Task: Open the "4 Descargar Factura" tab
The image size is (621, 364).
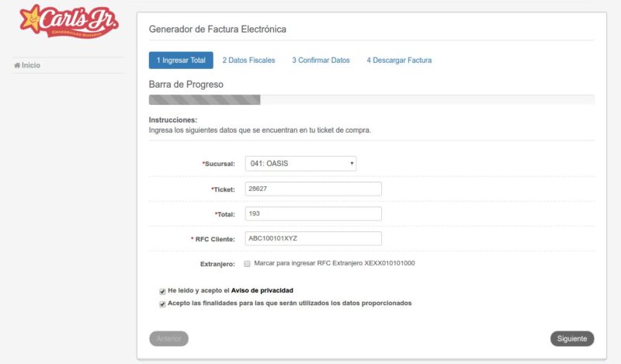Action: coord(399,60)
